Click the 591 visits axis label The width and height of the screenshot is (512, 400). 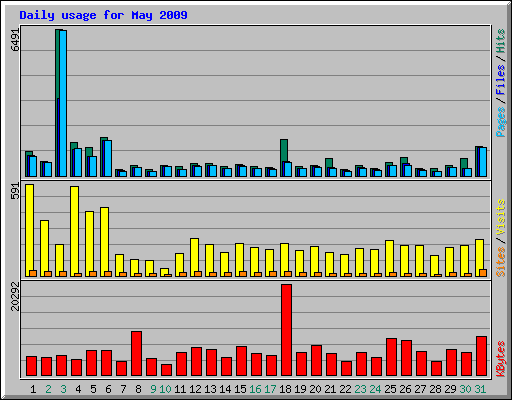click(x=15, y=190)
